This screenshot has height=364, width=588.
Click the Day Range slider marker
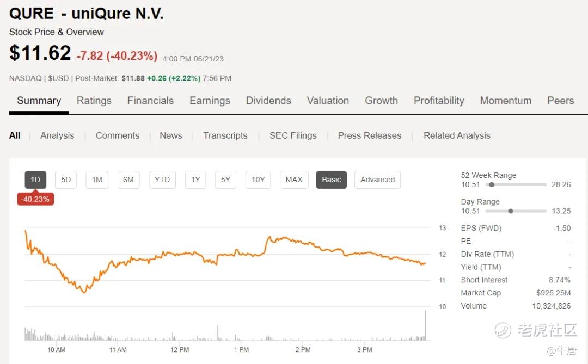tap(510, 211)
